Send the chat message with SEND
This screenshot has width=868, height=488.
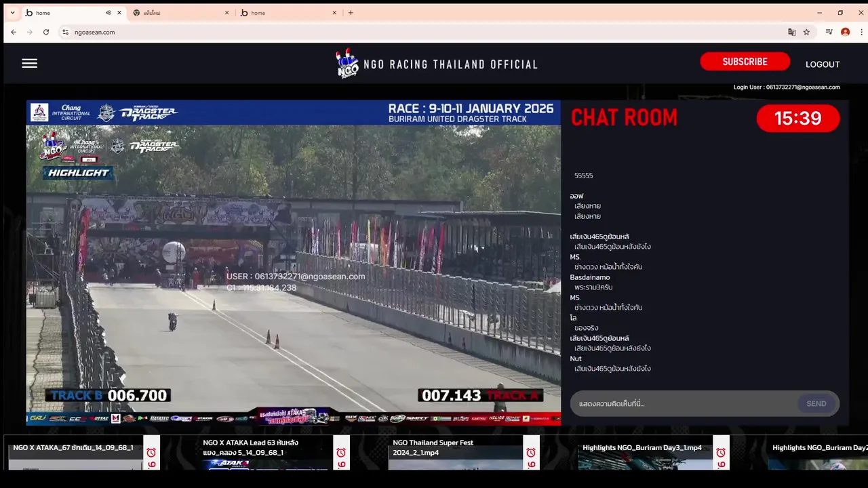click(x=816, y=403)
